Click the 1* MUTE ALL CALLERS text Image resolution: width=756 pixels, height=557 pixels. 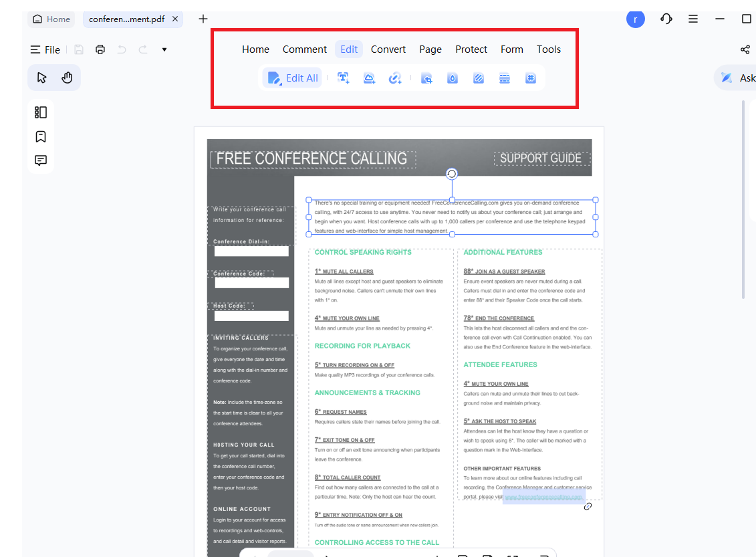[344, 271]
